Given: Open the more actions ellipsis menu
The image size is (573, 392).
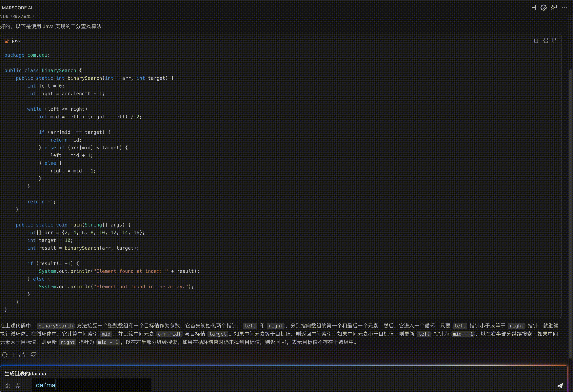Looking at the screenshot, I should (x=564, y=8).
